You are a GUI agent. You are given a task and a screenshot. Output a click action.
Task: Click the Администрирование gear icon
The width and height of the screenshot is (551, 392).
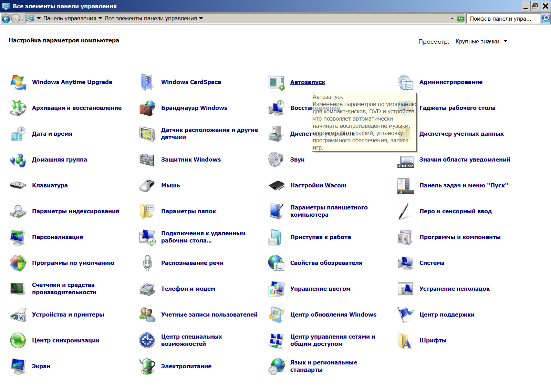coord(405,82)
